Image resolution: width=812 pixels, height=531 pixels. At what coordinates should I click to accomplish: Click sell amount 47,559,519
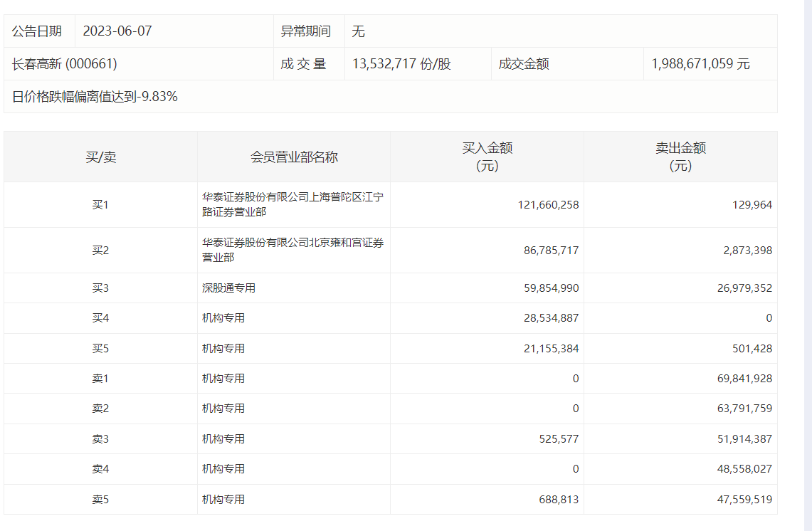[x=744, y=500]
